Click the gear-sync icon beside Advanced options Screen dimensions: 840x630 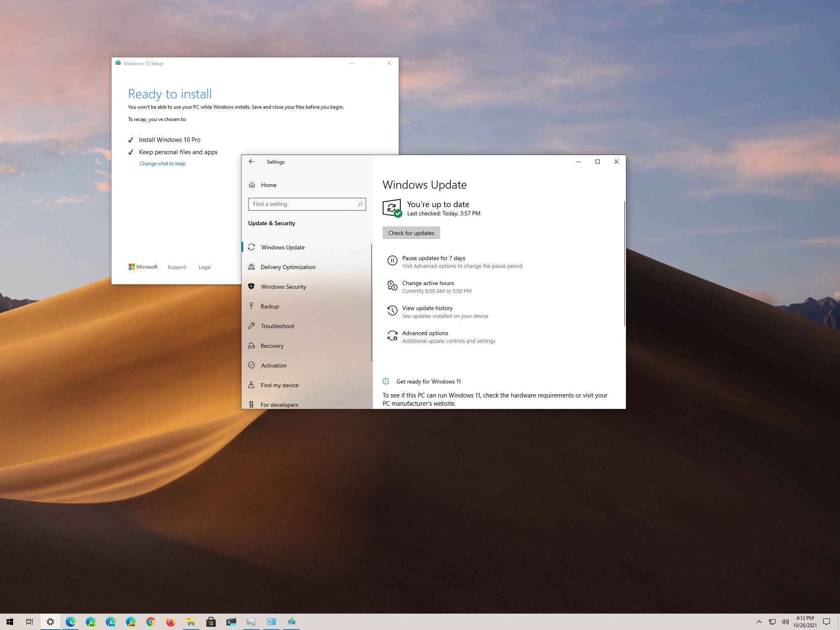(x=392, y=336)
